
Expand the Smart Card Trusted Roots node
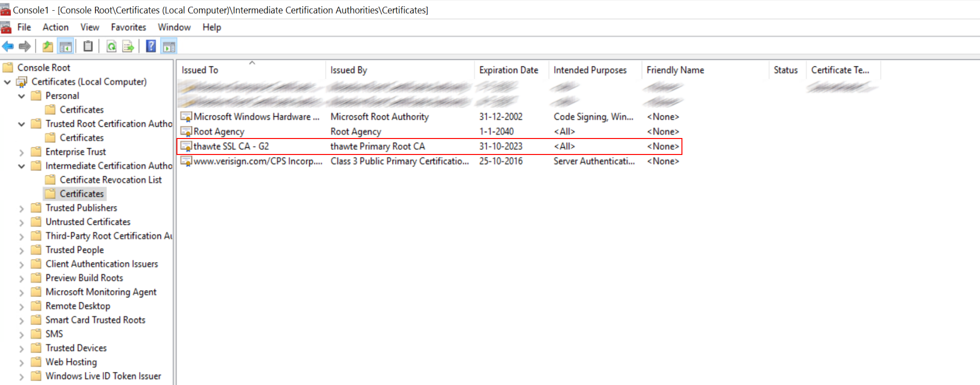coord(21,321)
